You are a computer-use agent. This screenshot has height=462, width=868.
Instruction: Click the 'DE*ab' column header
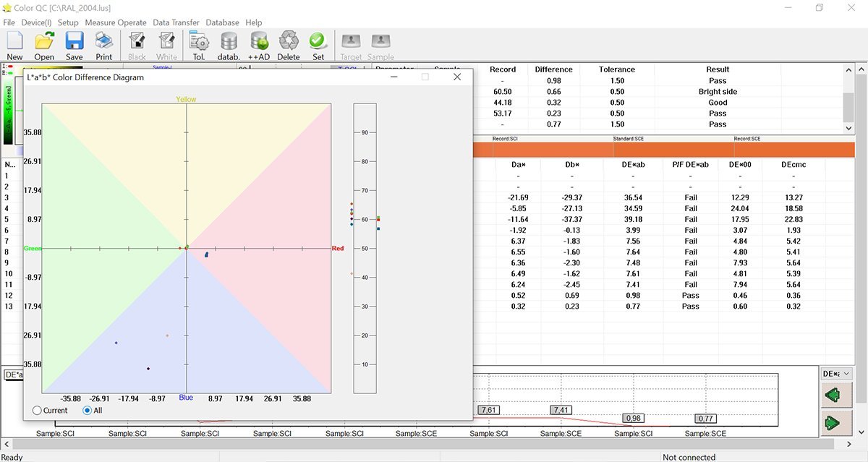tap(633, 165)
